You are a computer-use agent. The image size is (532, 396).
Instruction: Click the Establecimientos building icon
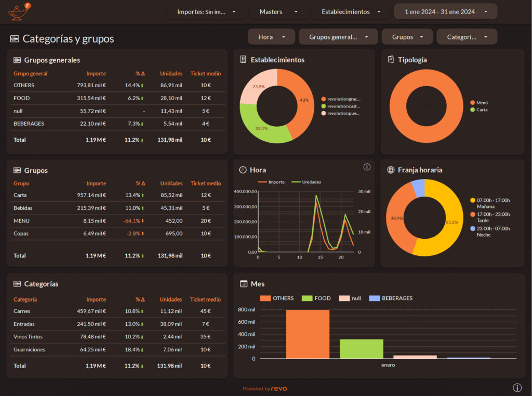[243, 59]
